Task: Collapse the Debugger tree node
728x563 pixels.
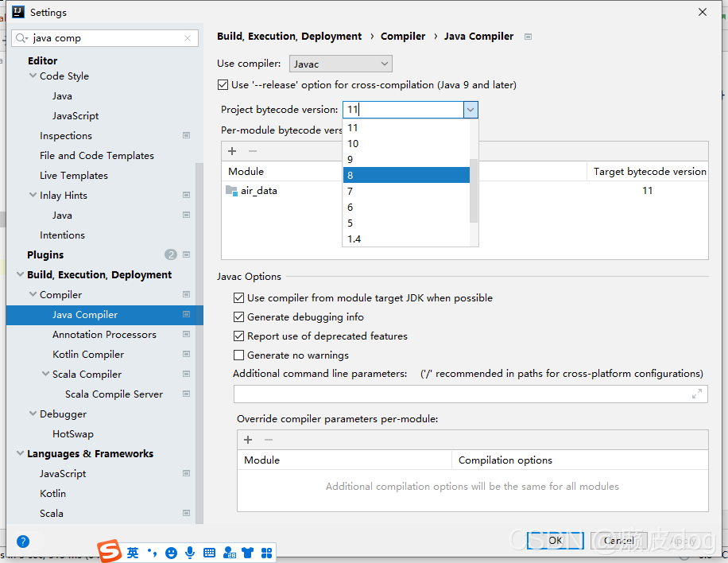Action: pos(33,414)
